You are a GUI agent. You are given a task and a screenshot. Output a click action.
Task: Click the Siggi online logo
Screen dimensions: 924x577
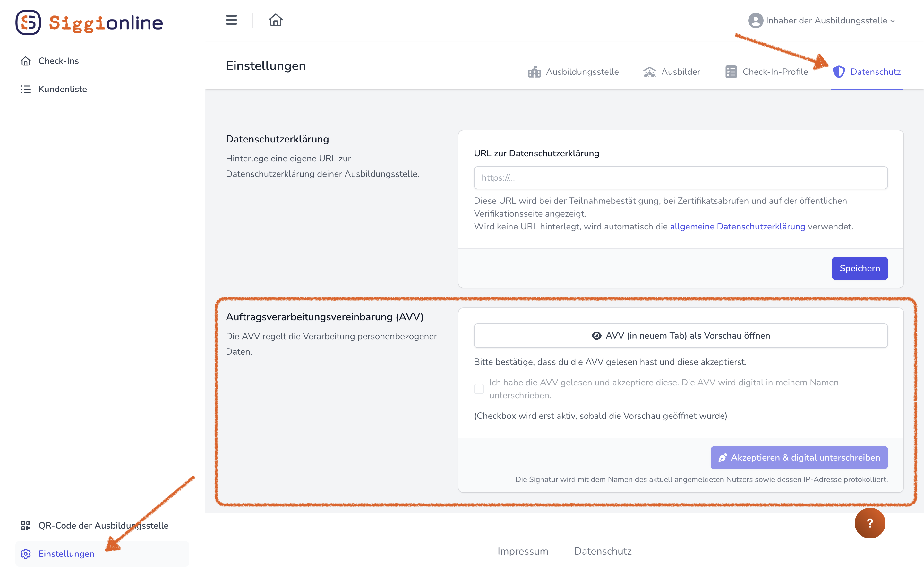[x=89, y=22]
